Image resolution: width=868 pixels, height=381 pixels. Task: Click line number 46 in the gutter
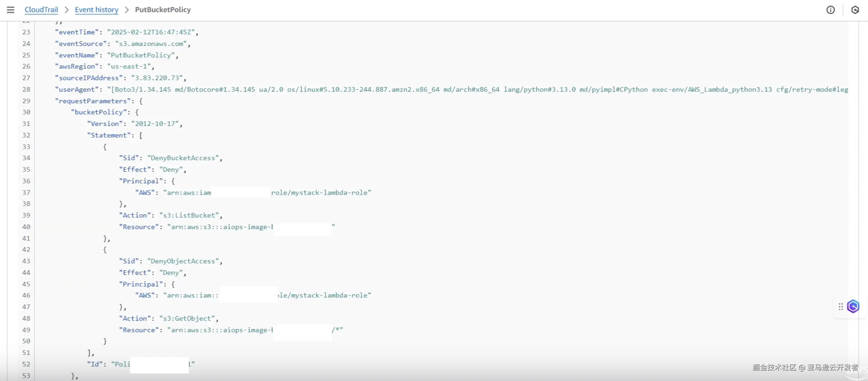(x=26, y=295)
